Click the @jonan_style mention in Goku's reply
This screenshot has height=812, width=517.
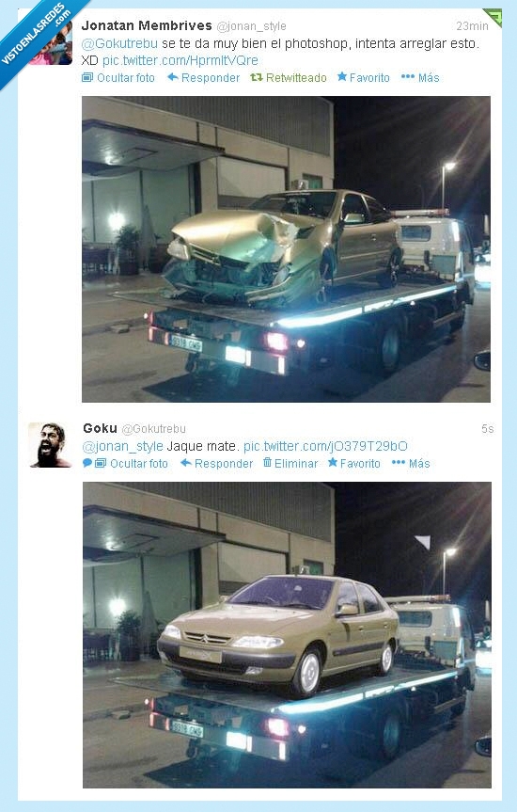click(122, 446)
